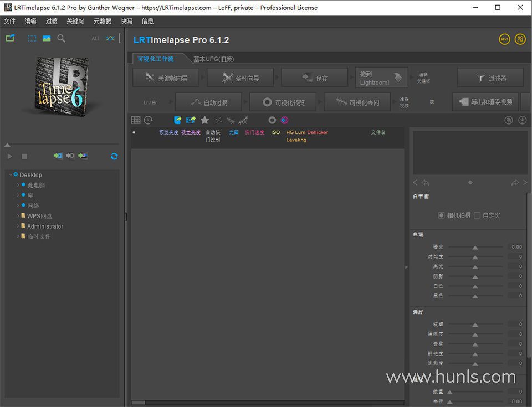Click the preview timeline slider handle
The width and height of the screenshot is (532, 407).
click(x=7, y=145)
